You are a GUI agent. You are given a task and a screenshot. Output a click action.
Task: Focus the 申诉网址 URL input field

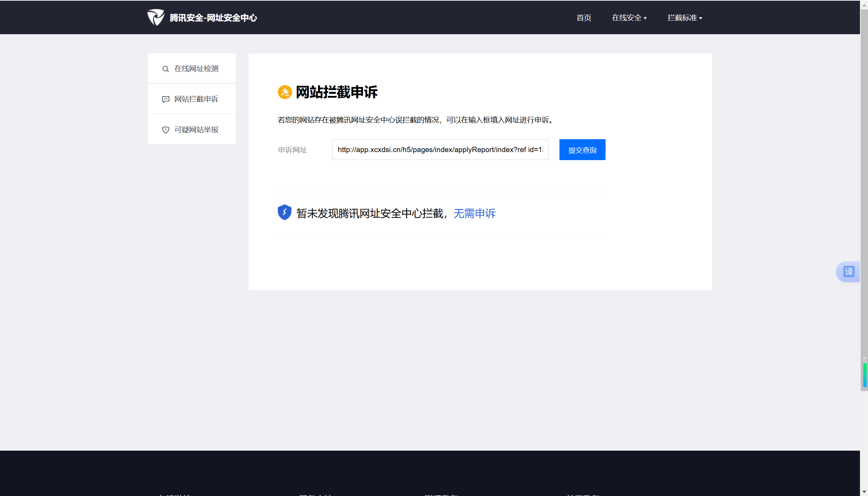coord(440,150)
